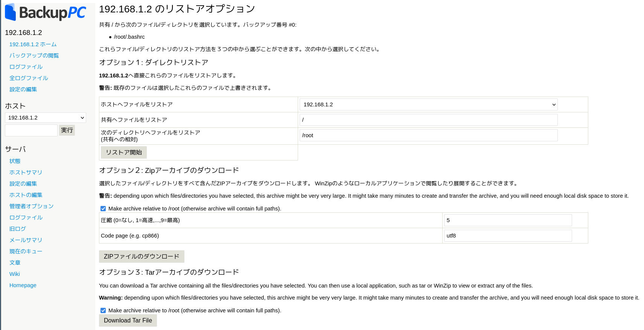Open メールサマリ link
Screen dimensions: 644x330
26,240
